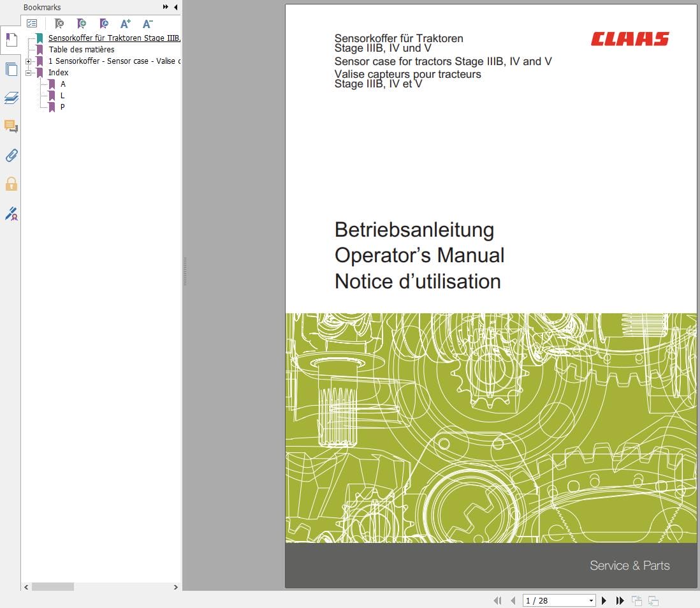
Task: Click the 'Bookmarks' panel title
Action: [x=42, y=7]
